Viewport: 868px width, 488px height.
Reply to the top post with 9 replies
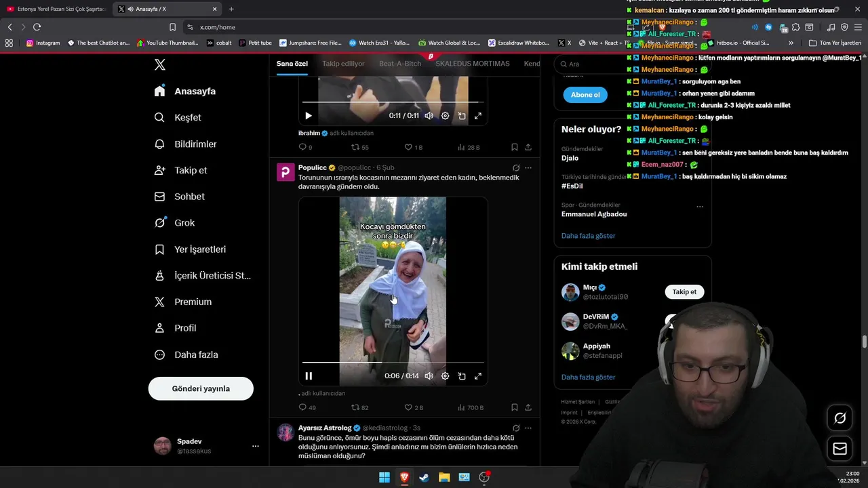coord(305,147)
